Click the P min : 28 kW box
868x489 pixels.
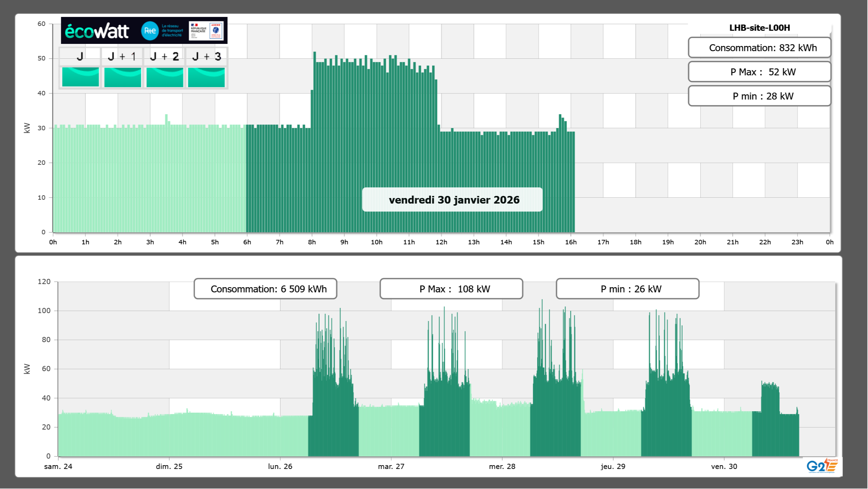759,96
